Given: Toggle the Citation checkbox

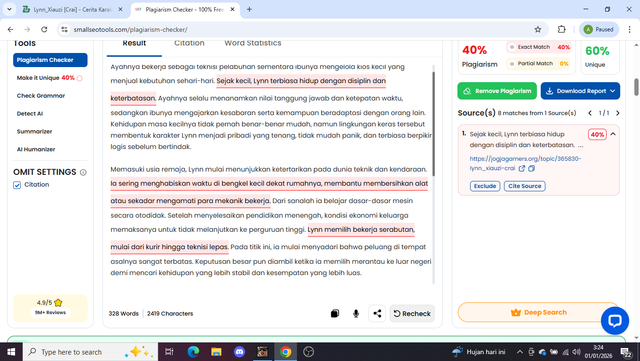Looking at the screenshot, I should click(x=17, y=185).
